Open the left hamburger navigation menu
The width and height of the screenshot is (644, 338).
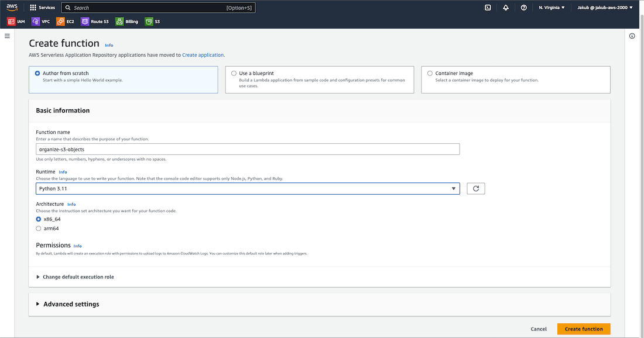tap(7, 36)
